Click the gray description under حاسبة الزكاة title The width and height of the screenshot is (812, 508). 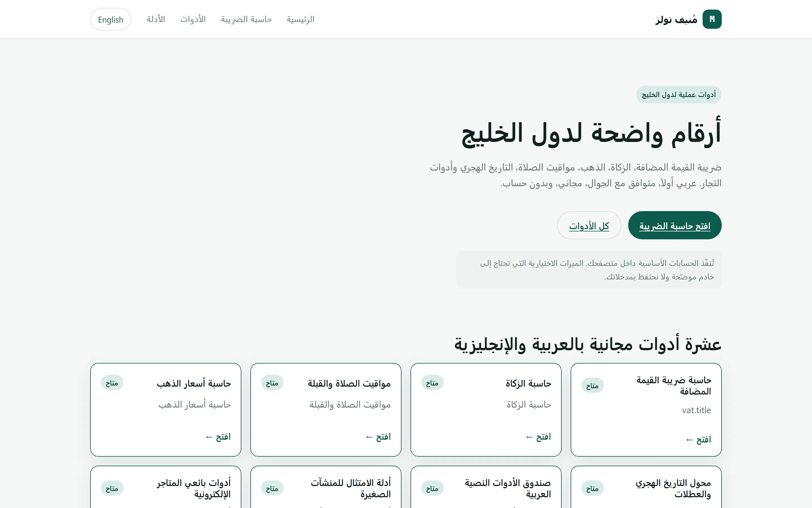pyautogui.click(x=529, y=404)
